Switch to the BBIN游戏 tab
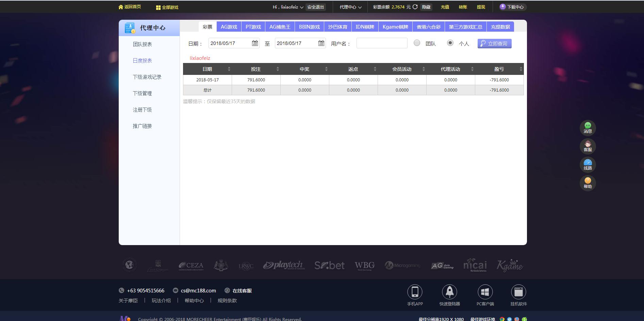The image size is (644, 321). click(309, 26)
